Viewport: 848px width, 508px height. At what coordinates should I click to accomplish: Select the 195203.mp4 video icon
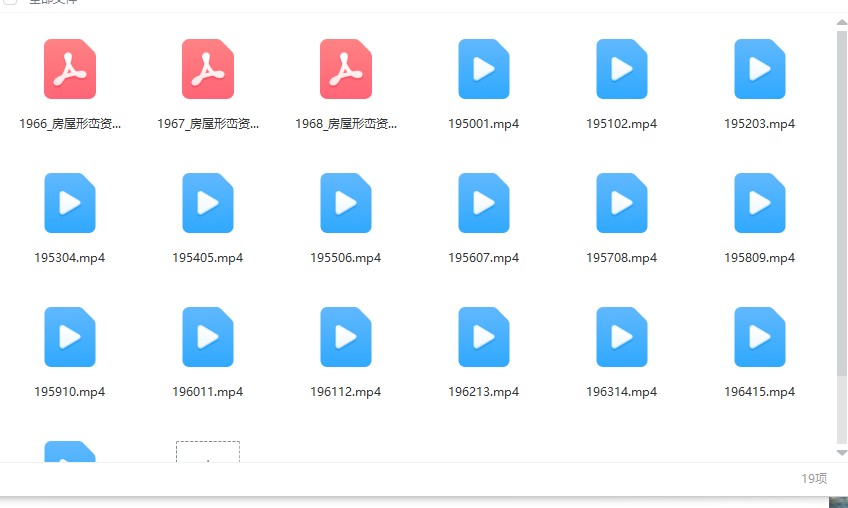pyautogui.click(x=759, y=69)
